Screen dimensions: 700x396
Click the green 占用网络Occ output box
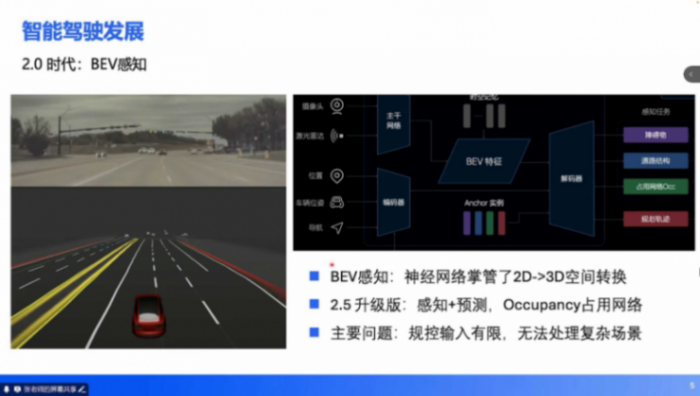[x=655, y=187]
